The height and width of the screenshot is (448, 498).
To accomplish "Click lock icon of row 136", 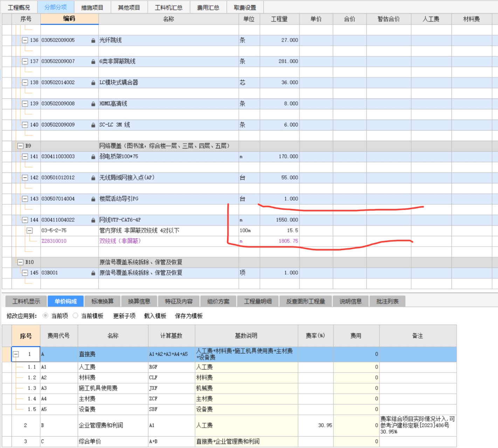I will 93,41.
